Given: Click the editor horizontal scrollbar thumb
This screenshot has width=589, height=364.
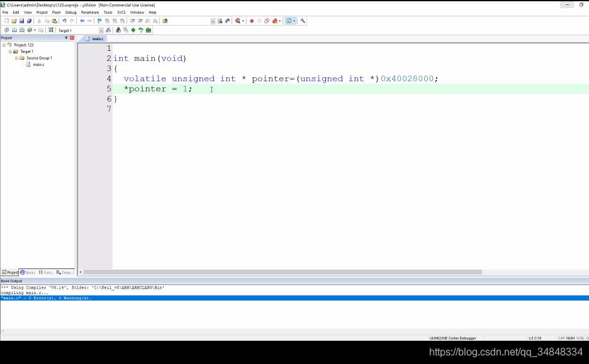Looking at the screenshot, I should click(x=283, y=272).
